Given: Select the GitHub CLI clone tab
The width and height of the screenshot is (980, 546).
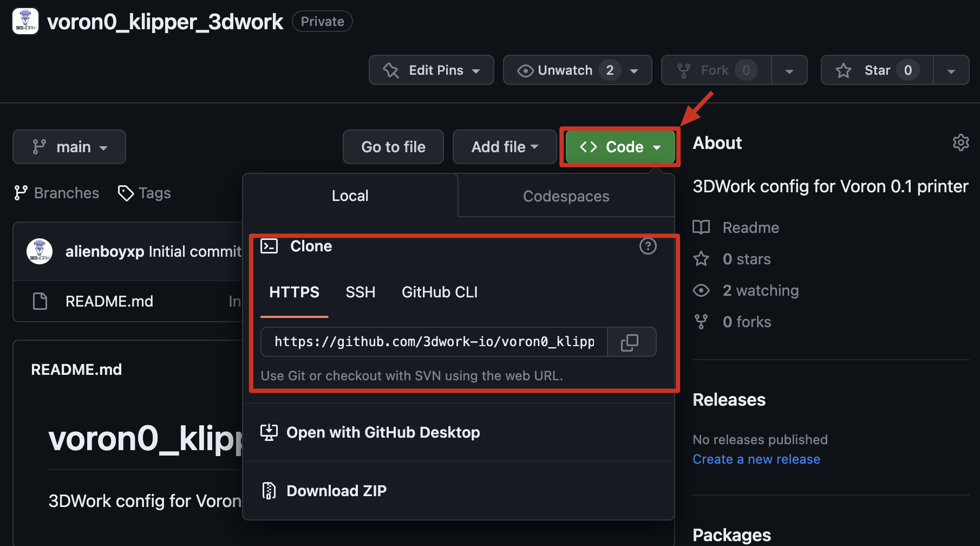Looking at the screenshot, I should point(439,292).
